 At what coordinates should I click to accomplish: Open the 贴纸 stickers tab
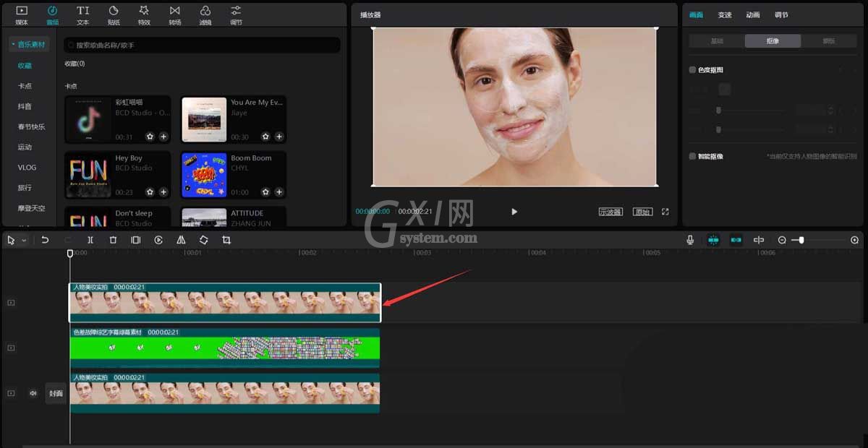[x=114, y=14]
